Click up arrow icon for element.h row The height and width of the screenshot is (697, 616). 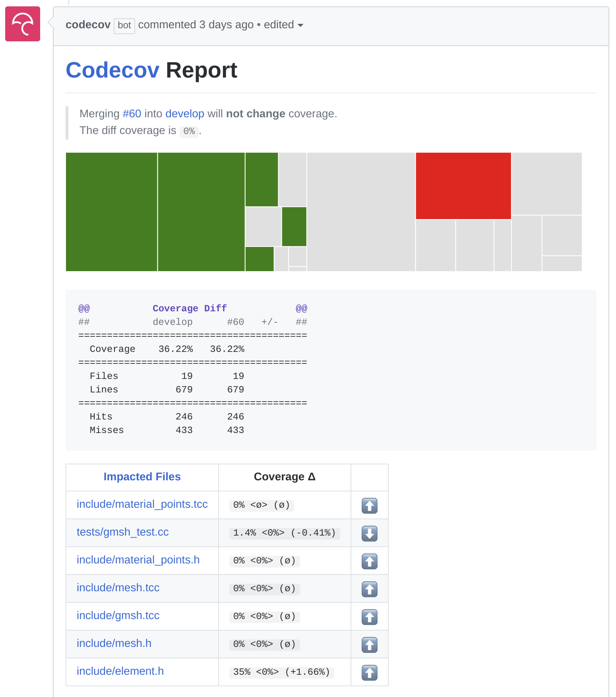tap(370, 673)
